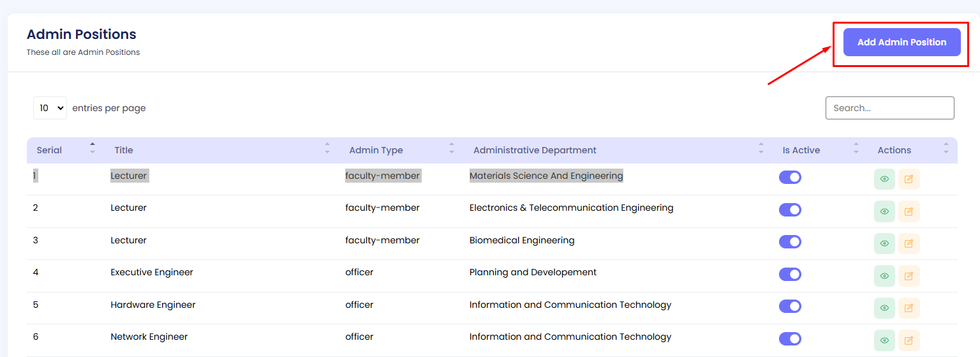Sort table by Admin Type column
Viewport: 980px width, 357px height.
pos(376,150)
